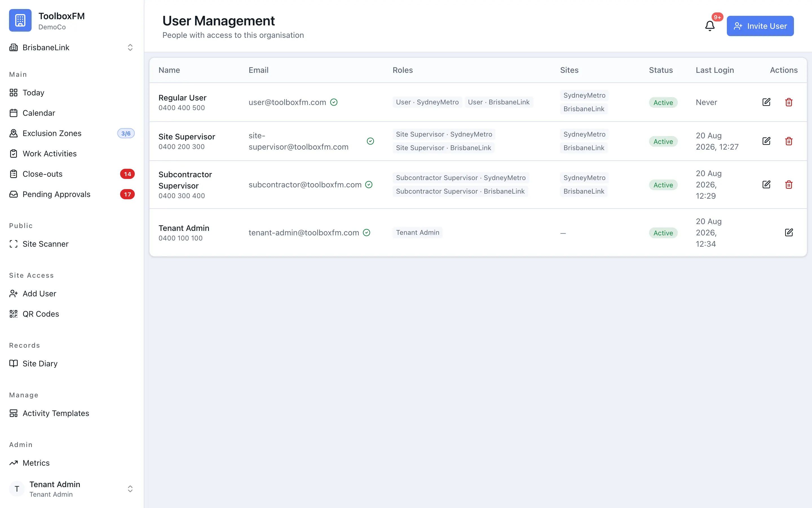Click the Close-outs clipboard icon
Image resolution: width=812 pixels, height=508 pixels.
pos(14,174)
